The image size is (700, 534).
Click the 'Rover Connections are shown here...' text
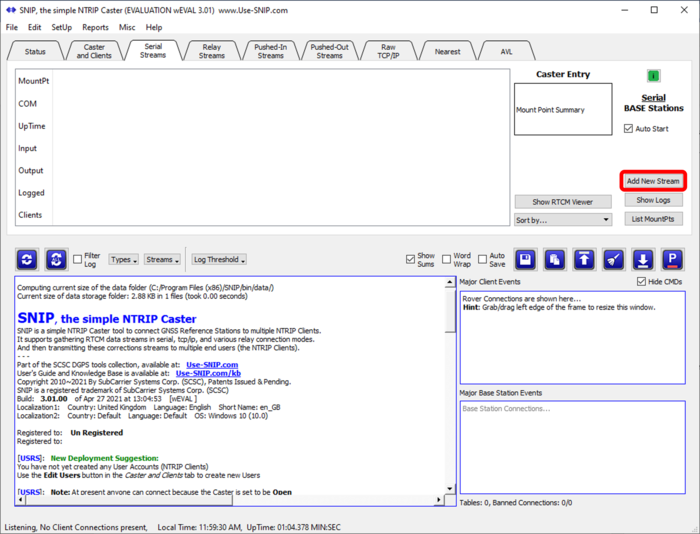[x=521, y=299]
